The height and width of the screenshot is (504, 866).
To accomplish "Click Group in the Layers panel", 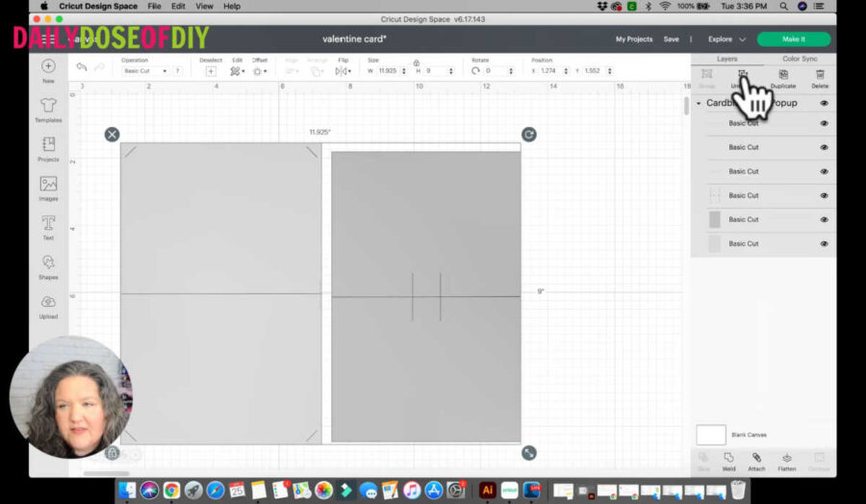I will click(x=707, y=79).
